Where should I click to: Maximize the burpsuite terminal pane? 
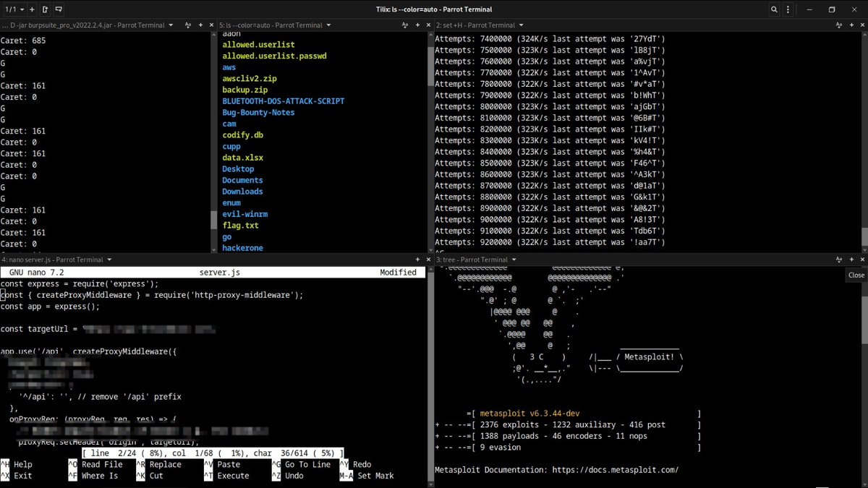click(x=200, y=25)
